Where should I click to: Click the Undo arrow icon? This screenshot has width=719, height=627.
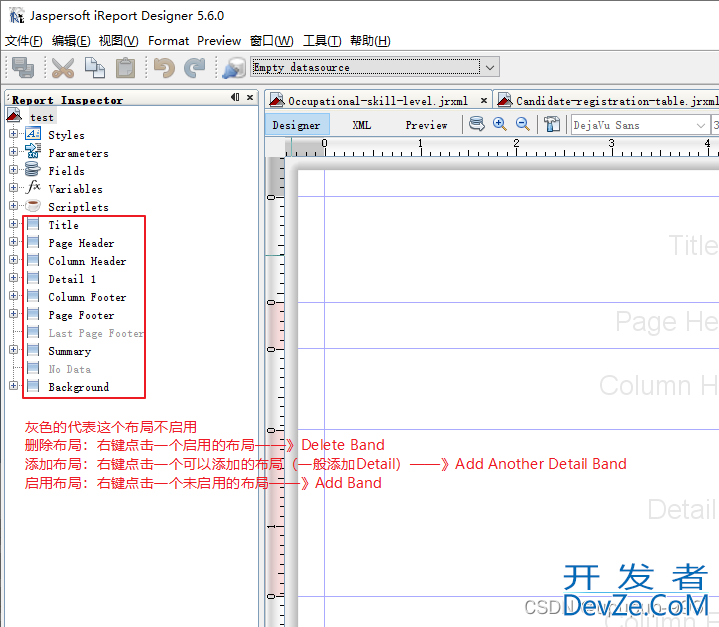tap(164, 68)
